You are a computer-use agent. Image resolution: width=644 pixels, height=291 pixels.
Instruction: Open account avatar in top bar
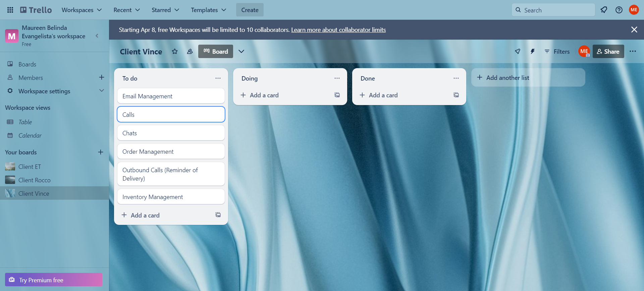[634, 10]
